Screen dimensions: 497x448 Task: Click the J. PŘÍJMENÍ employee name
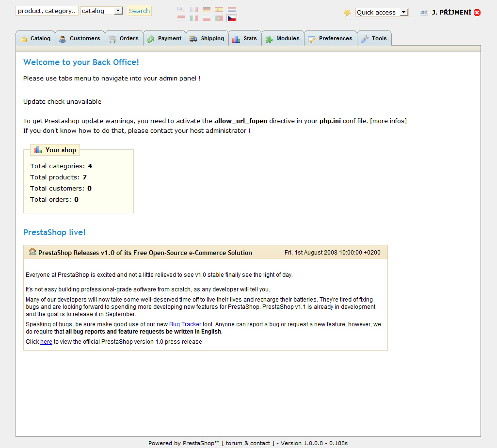[451, 13]
